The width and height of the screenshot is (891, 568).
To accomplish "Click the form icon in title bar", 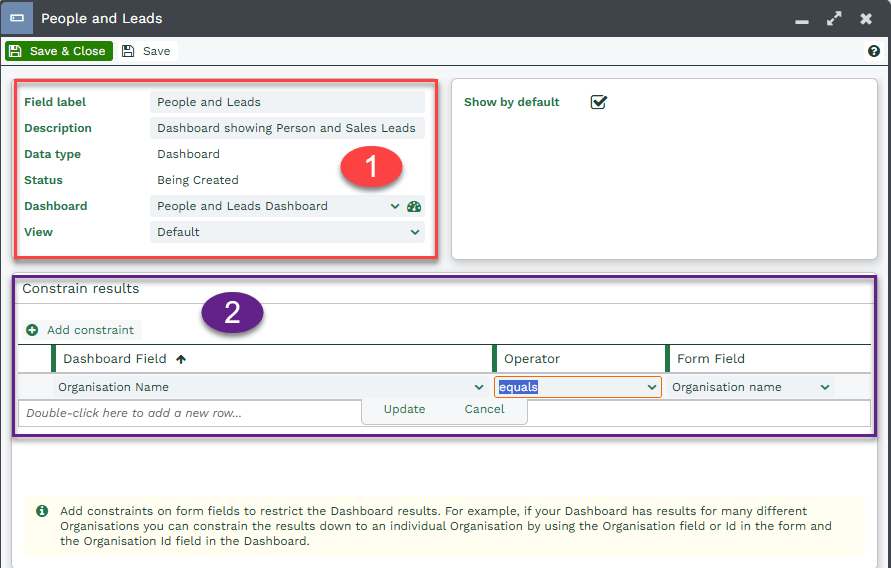I will coord(17,18).
